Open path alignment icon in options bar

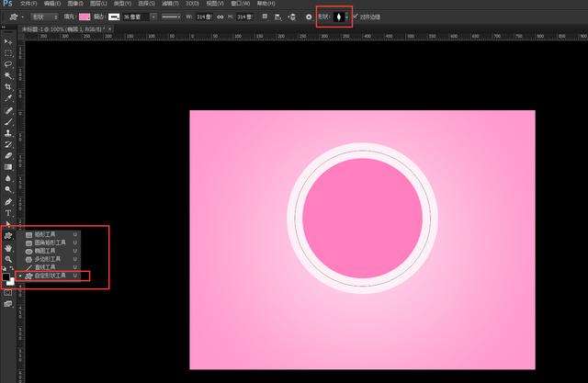[x=277, y=17]
